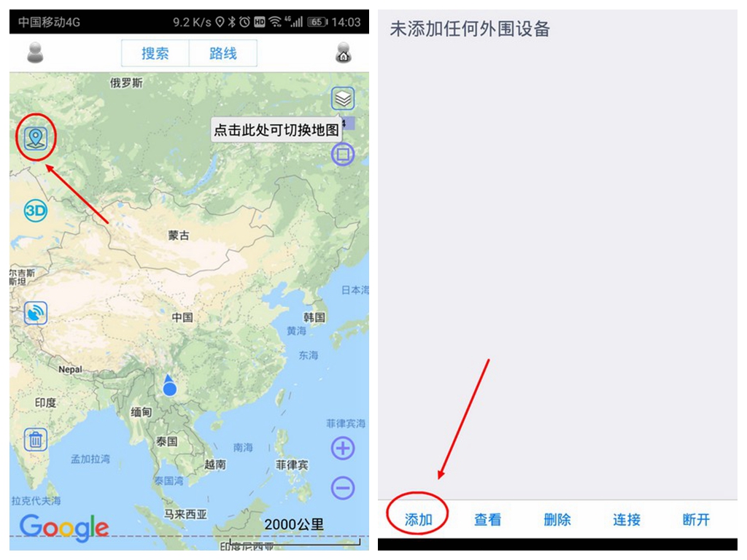Open the map layers switcher icon

tap(343, 98)
